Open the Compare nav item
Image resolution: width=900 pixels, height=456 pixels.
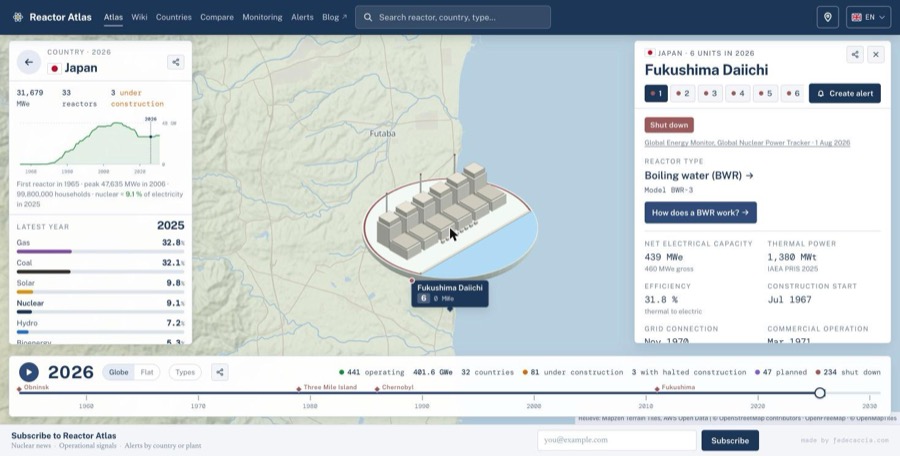217,17
